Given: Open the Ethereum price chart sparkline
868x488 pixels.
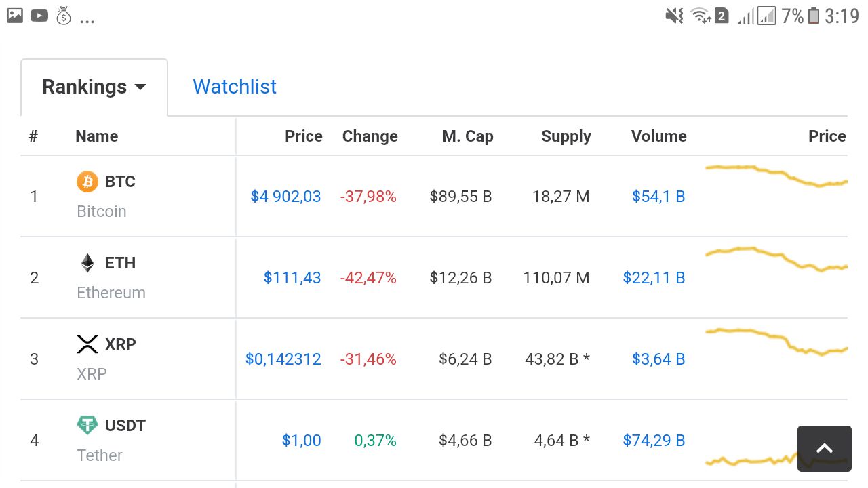Looking at the screenshot, I should (x=776, y=259).
